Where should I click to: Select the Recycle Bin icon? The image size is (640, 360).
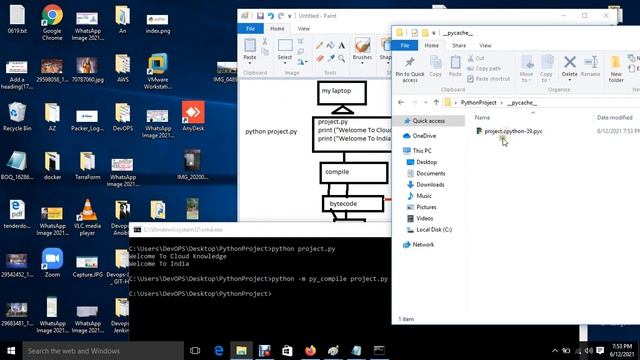pos(17,116)
